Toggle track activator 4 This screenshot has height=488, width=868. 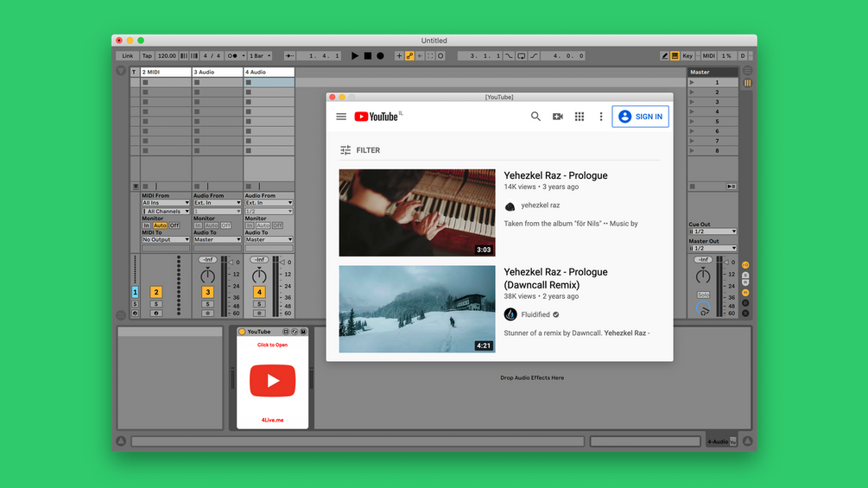point(259,292)
